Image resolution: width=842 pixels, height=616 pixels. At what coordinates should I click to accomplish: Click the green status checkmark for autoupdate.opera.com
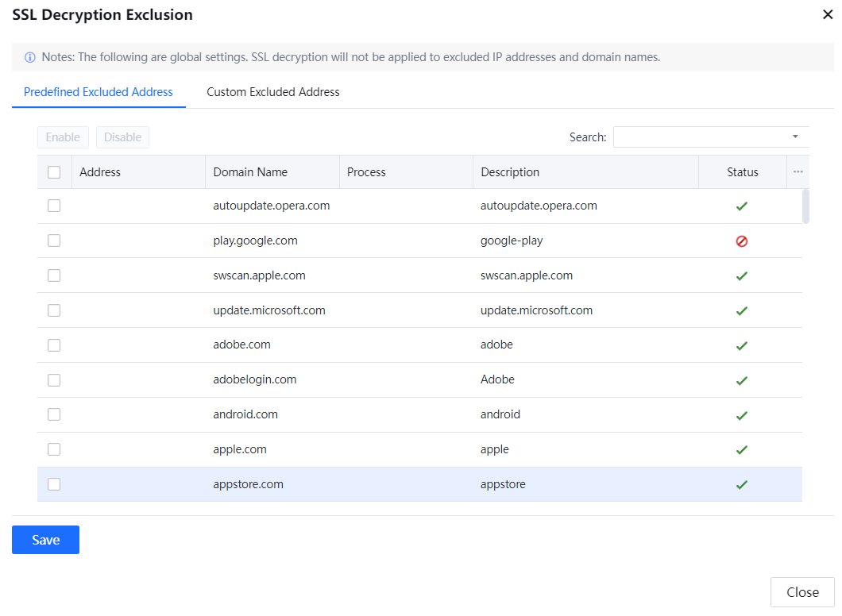(742, 206)
